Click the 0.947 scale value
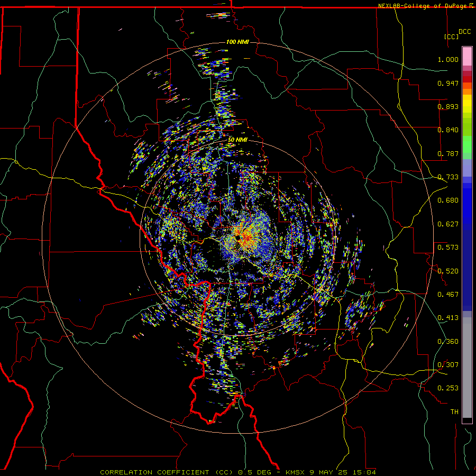This screenshot has height=476, width=476. [x=448, y=83]
